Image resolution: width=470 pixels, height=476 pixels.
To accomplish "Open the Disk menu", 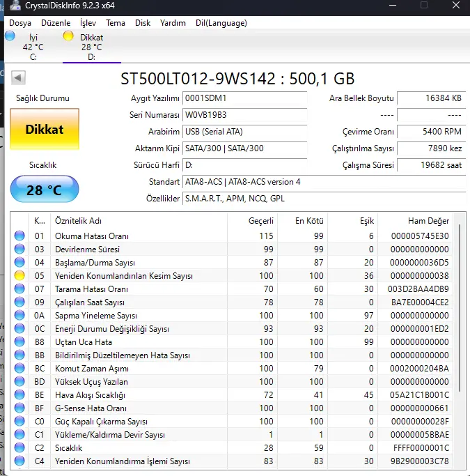I will (x=143, y=23).
